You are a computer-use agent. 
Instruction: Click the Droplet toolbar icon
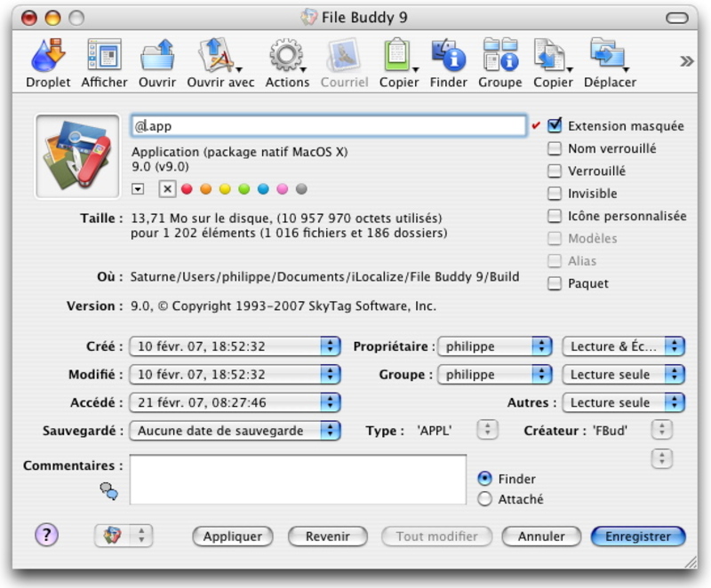tap(48, 55)
